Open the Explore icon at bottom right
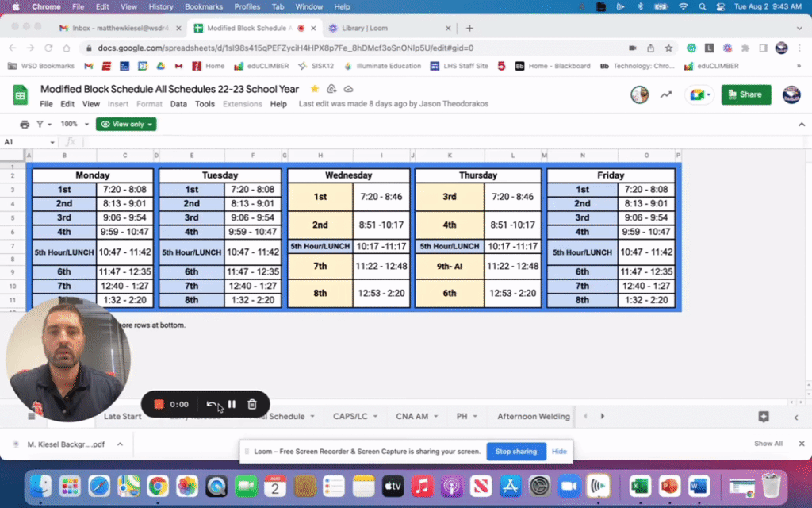The image size is (812, 508). [x=764, y=416]
